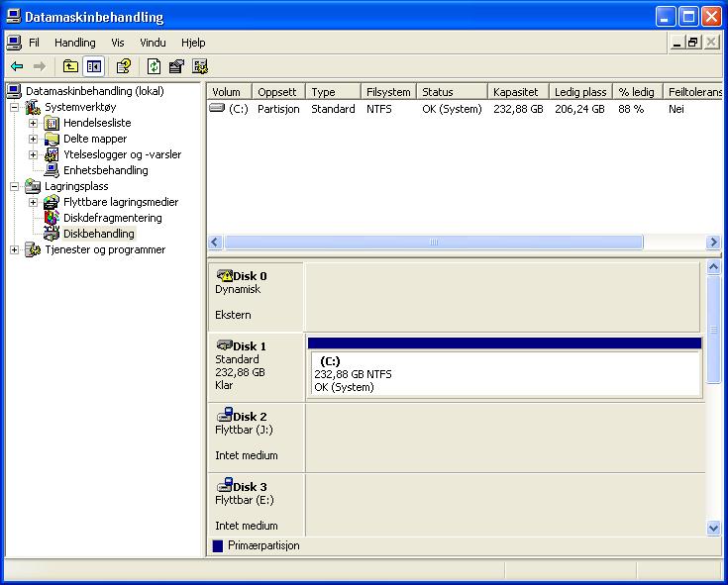Select Enhetsbehandling in the tree
728x585 pixels.
point(105,170)
